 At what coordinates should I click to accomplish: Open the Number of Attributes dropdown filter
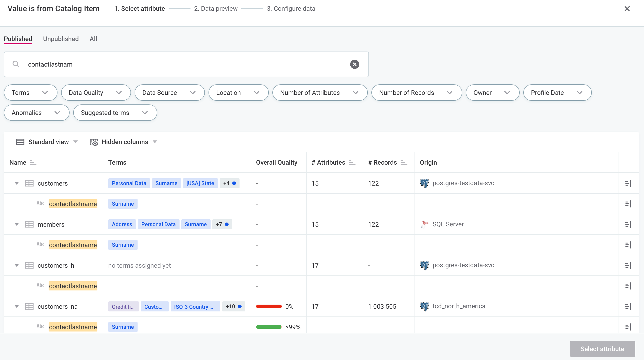tap(319, 92)
